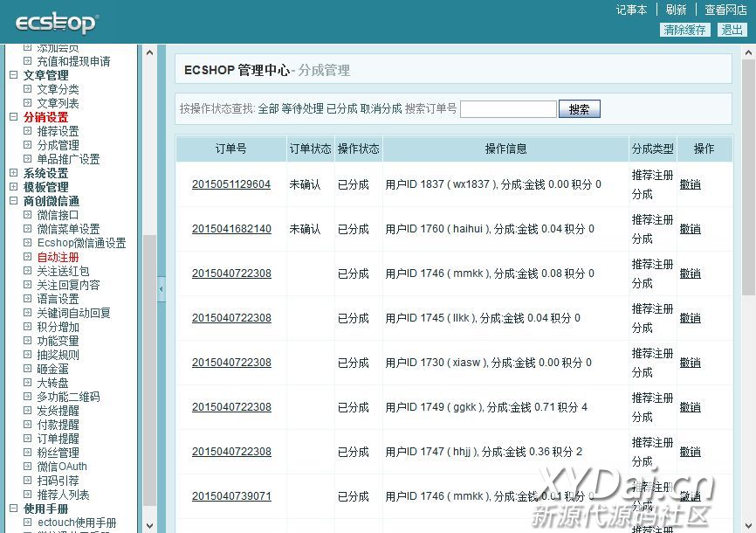Screen dimensions: 756x533
Task: Open 查看网店 in the header
Action: (725, 10)
